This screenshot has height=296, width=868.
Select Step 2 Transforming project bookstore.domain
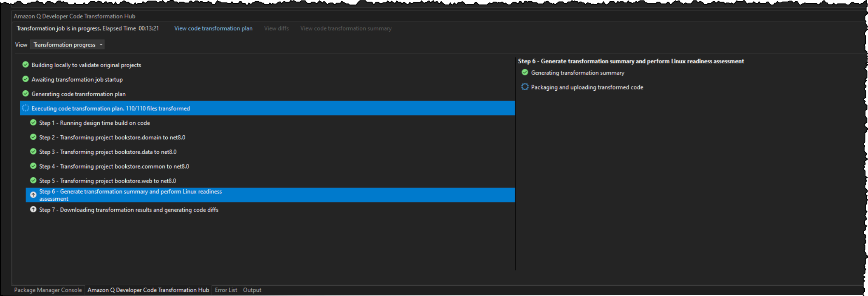[270, 137]
